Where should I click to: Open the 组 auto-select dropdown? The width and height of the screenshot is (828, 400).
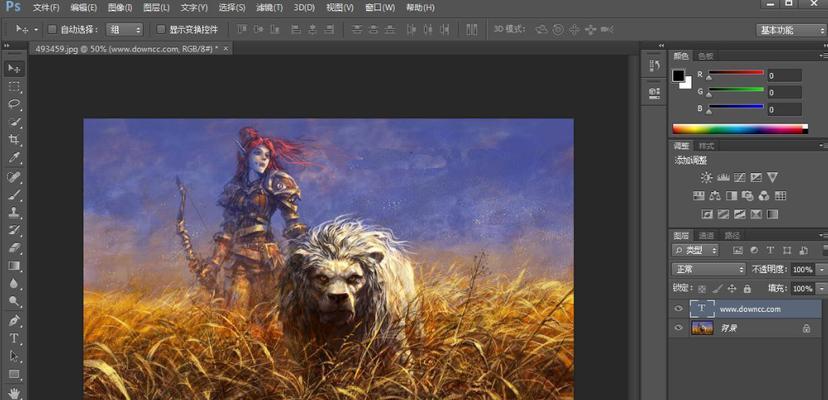tap(125, 30)
